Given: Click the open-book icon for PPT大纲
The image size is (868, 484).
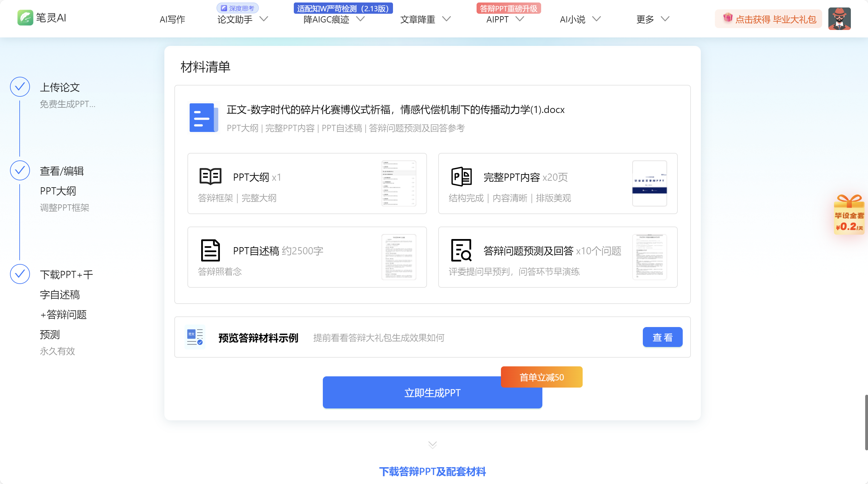Looking at the screenshot, I should pyautogui.click(x=210, y=176).
